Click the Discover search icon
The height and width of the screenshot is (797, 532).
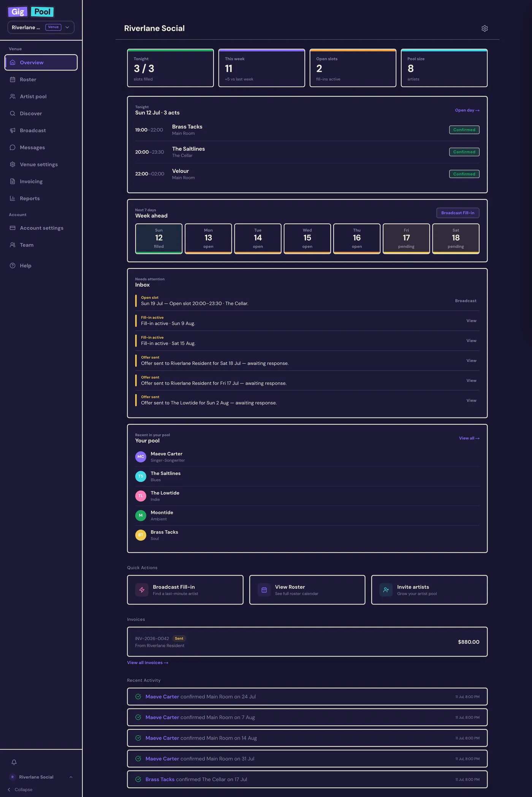click(13, 114)
